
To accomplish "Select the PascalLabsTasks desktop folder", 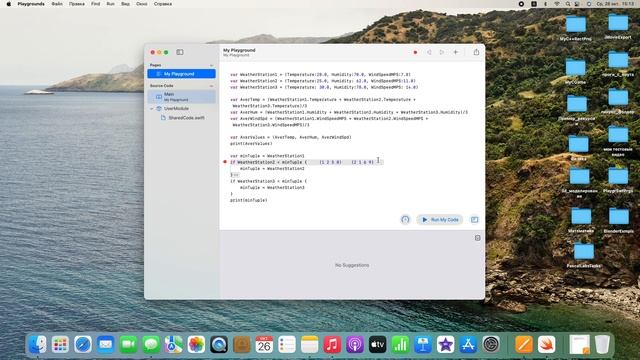I will [x=584, y=256].
